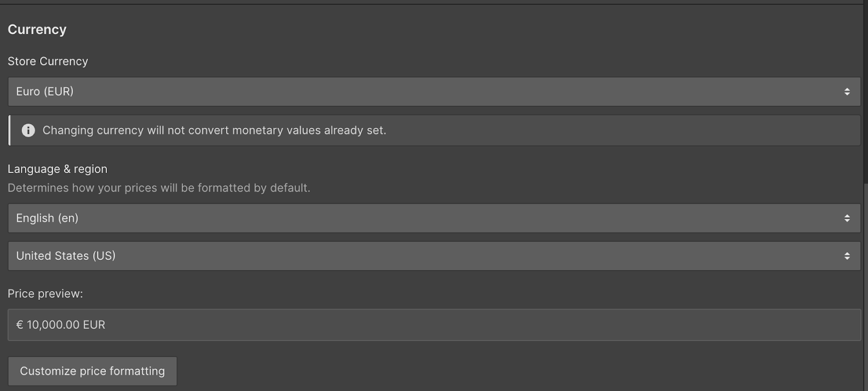Viewport: 868px width, 391px height.
Task: Click the currency change warning message
Action: tap(215, 130)
